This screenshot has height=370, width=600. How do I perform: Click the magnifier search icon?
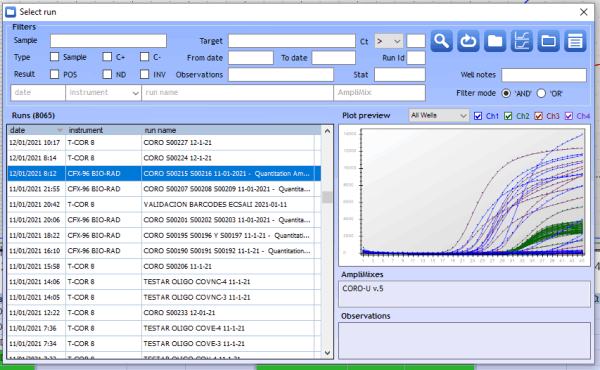442,41
